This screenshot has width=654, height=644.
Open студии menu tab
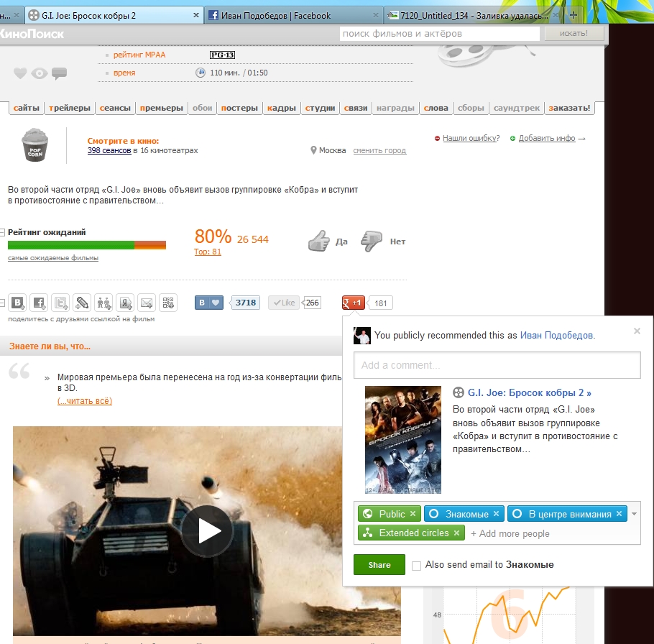pos(320,108)
